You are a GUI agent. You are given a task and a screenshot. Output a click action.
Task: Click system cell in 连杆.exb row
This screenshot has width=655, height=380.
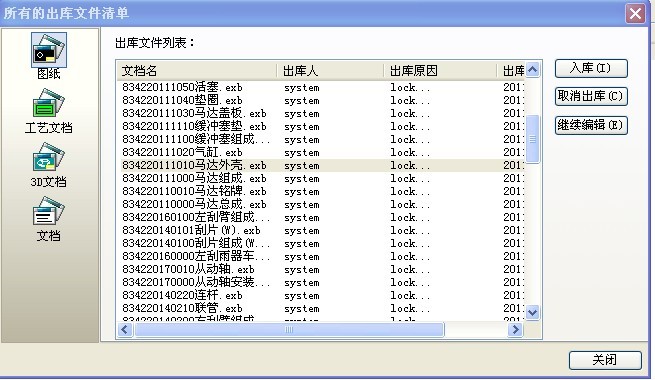point(302,296)
